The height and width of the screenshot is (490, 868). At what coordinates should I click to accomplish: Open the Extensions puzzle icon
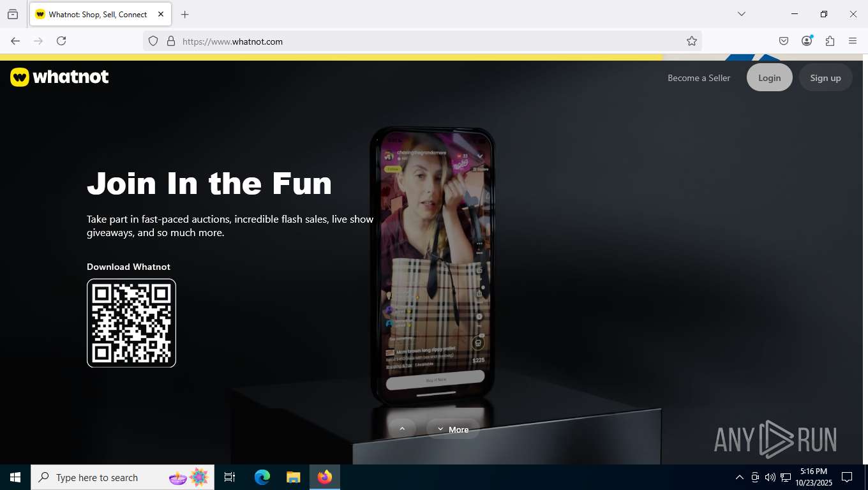[x=830, y=41]
